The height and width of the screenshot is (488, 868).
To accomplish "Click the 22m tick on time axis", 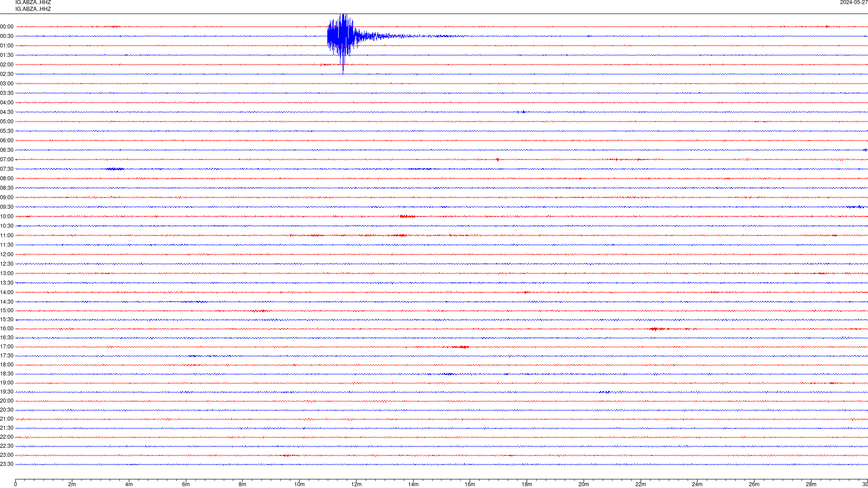I will [x=641, y=484].
